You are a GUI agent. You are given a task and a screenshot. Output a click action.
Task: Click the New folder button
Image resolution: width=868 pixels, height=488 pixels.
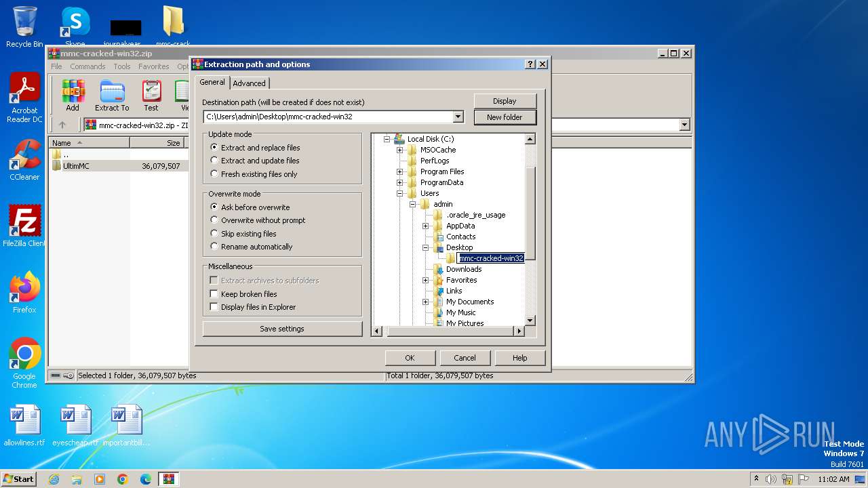click(x=505, y=117)
